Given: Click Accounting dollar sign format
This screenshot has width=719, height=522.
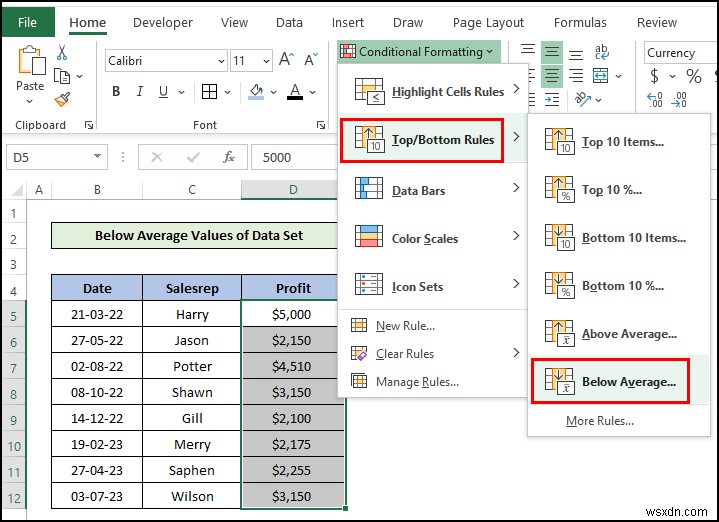Looking at the screenshot, I should [x=654, y=76].
